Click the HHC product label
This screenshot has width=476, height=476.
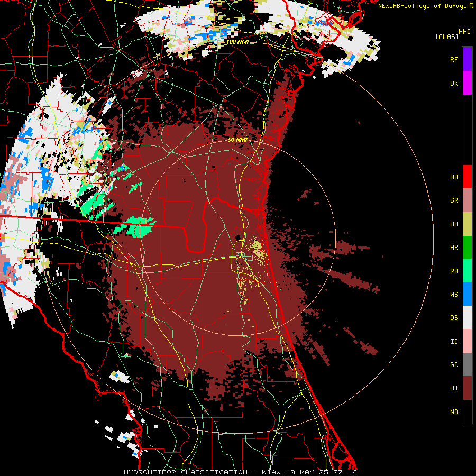pos(465,32)
